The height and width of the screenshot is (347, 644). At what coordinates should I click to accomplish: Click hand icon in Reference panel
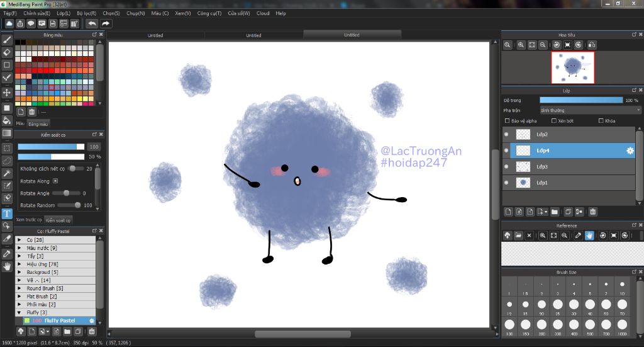(x=589, y=235)
